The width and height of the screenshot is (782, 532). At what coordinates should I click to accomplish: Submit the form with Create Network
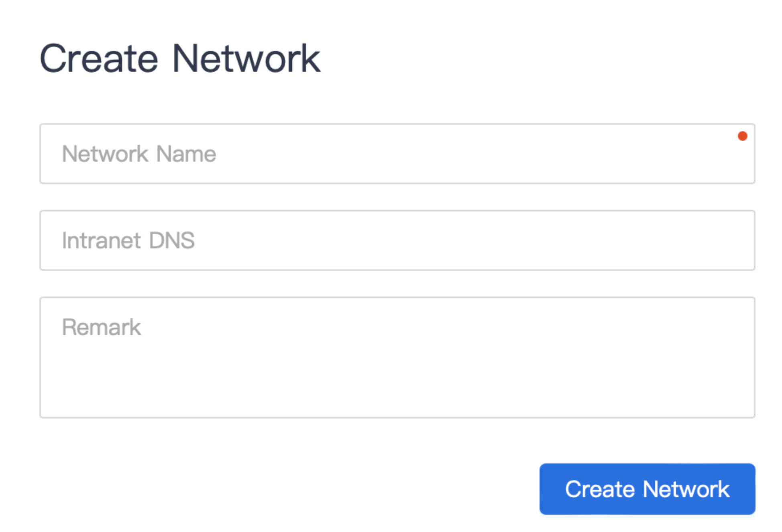pos(647,489)
